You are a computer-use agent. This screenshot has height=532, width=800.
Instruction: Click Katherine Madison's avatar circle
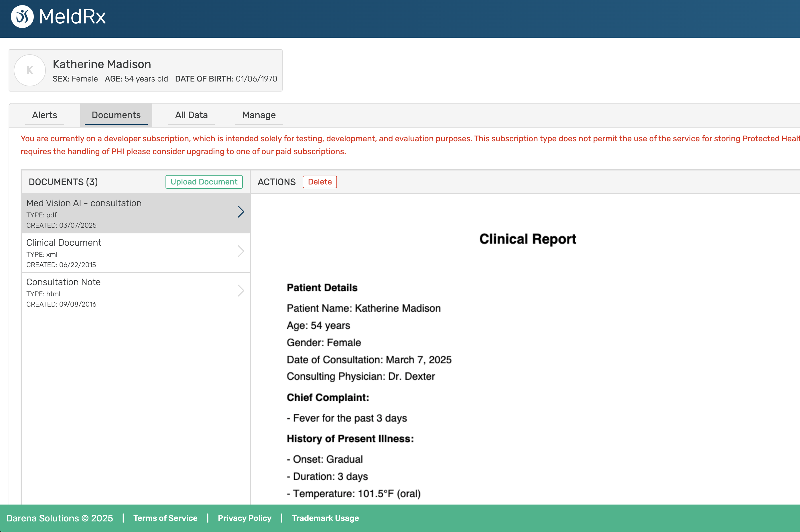30,70
